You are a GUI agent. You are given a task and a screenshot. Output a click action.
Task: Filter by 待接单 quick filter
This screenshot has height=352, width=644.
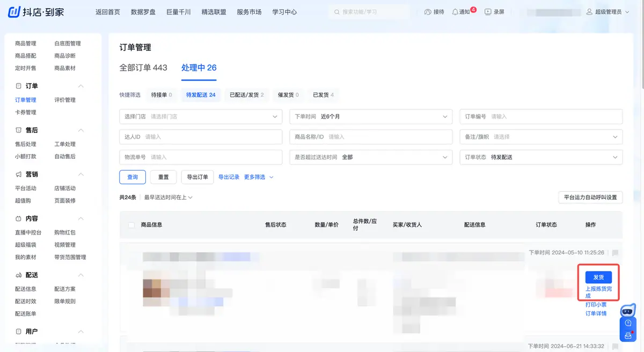(162, 95)
